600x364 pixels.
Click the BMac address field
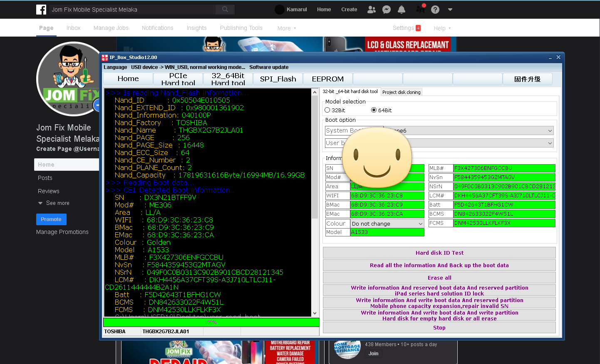pyautogui.click(x=387, y=205)
